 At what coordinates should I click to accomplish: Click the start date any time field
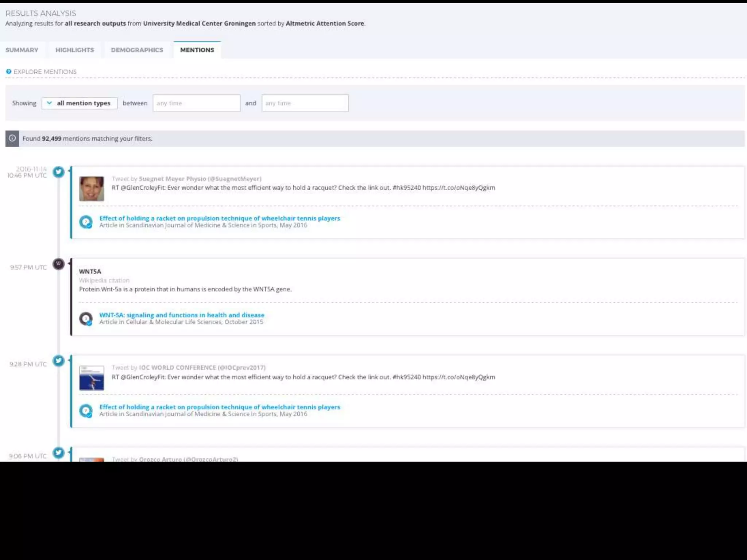(x=196, y=103)
